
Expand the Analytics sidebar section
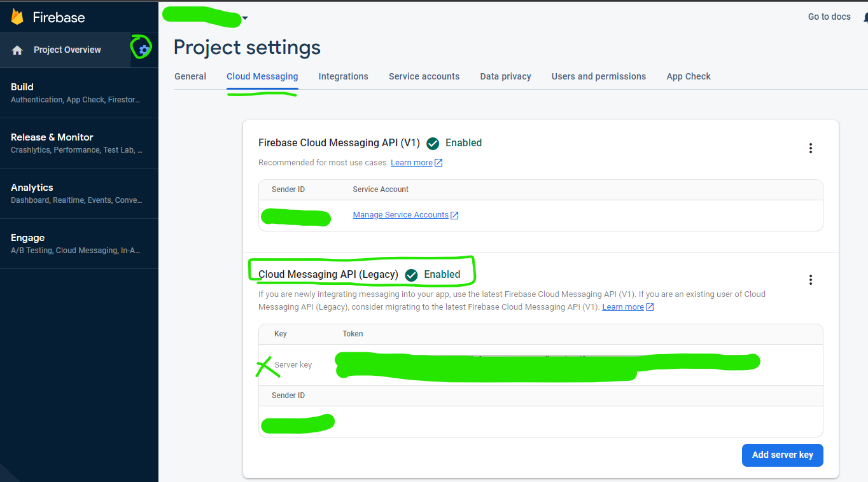79,193
